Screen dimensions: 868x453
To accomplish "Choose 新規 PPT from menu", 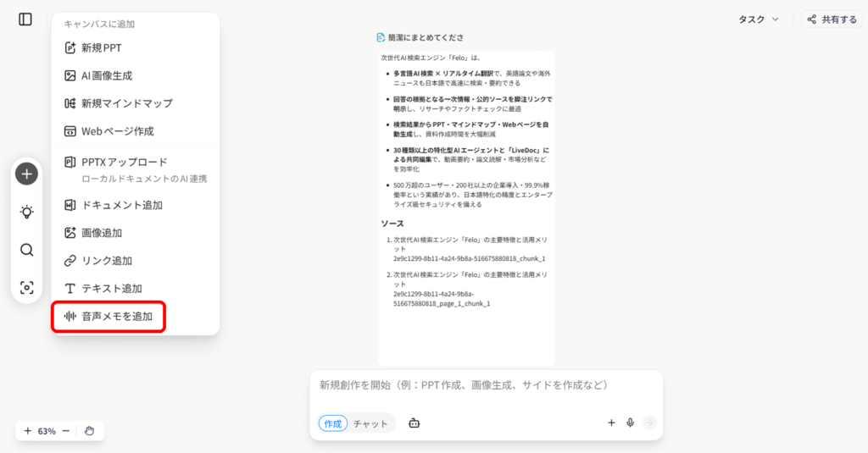I will point(102,48).
